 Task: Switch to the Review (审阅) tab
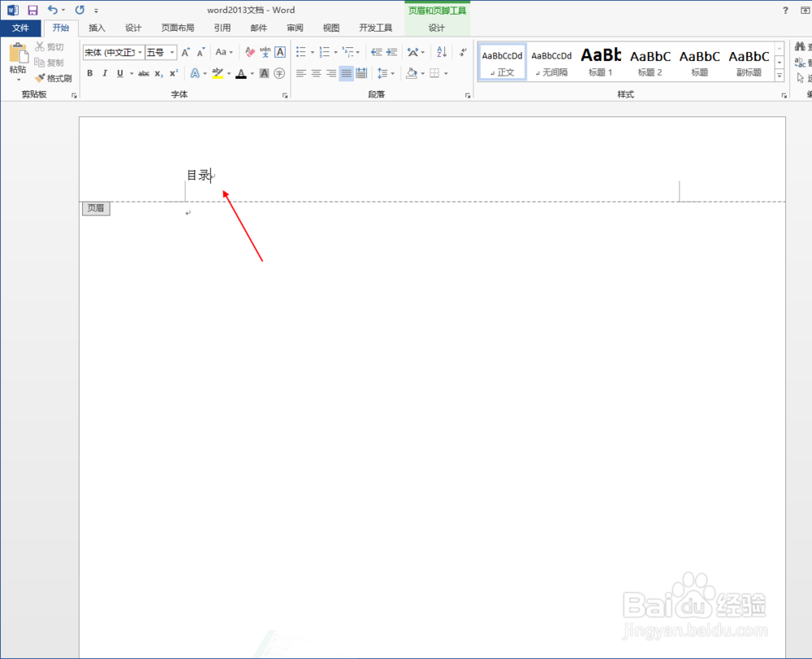(296, 28)
